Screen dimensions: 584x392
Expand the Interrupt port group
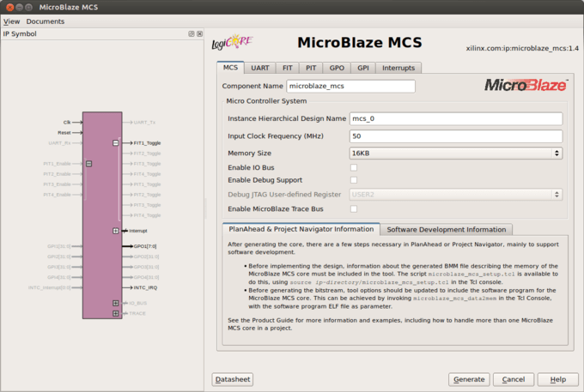[x=116, y=231]
